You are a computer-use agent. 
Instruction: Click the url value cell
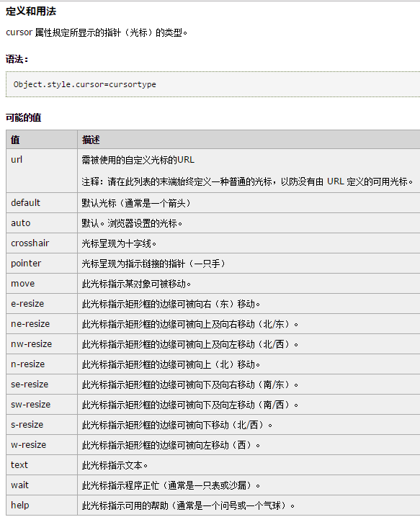pos(42,171)
